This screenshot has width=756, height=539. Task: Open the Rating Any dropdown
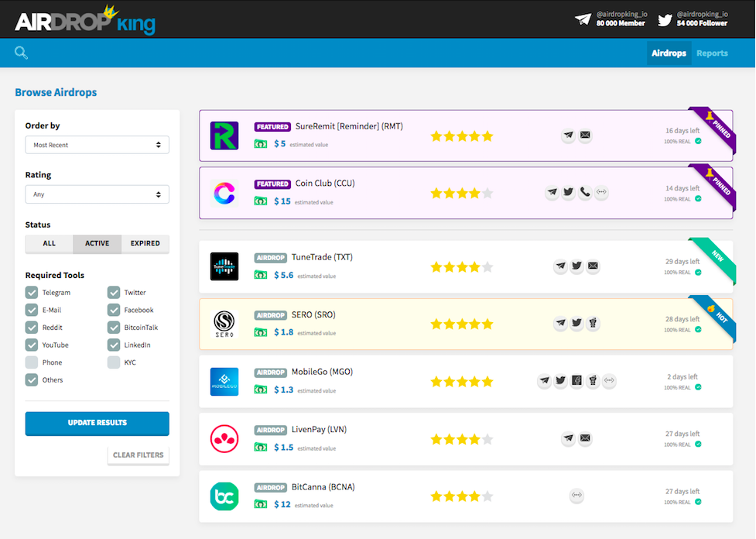click(97, 194)
